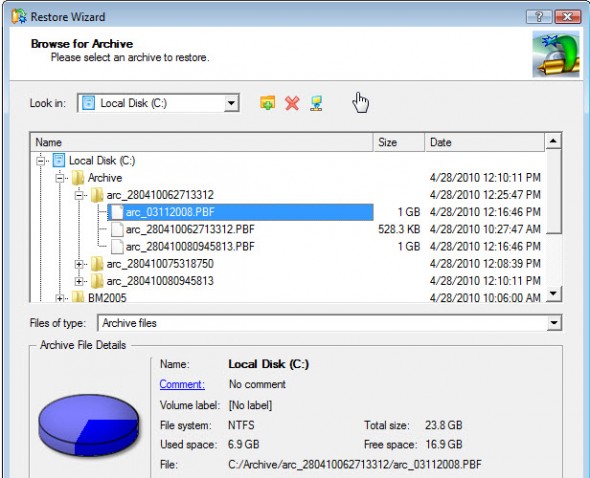Click the Restore Wizard title bar icon
The width and height of the screenshot is (590, 478).
pyautogui.click(x=19, y=17)
